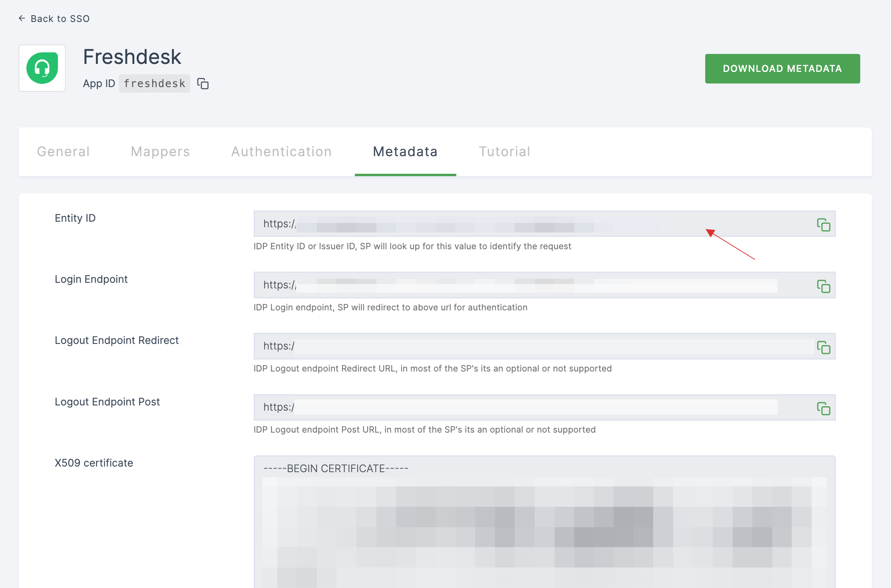The height and width of the screenshot is (588, 891).
Task: Click the Login Endpoint label
Action: [x=91, y=279]
